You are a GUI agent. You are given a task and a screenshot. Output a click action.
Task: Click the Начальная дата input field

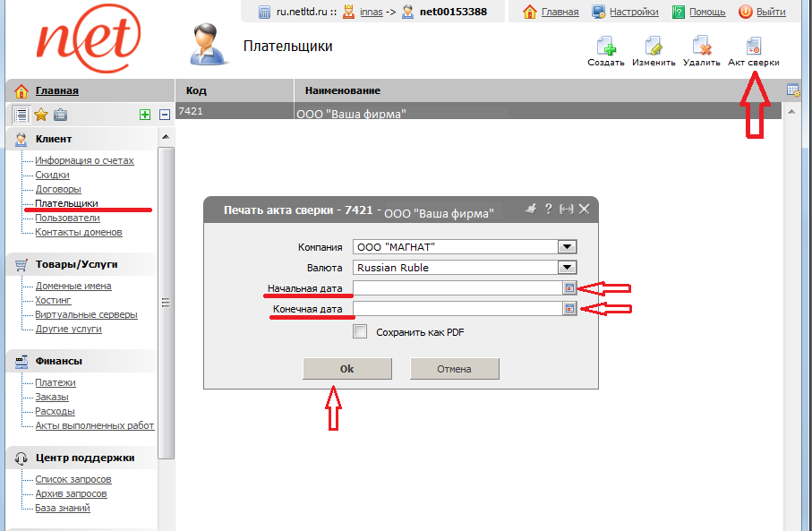click(x=457, y=287)
